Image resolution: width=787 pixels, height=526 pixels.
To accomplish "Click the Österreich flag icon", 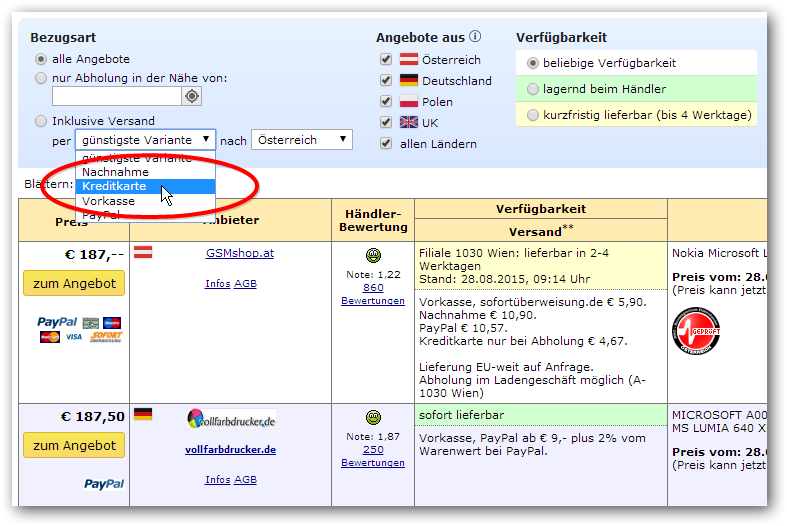I will coord(409,59).
